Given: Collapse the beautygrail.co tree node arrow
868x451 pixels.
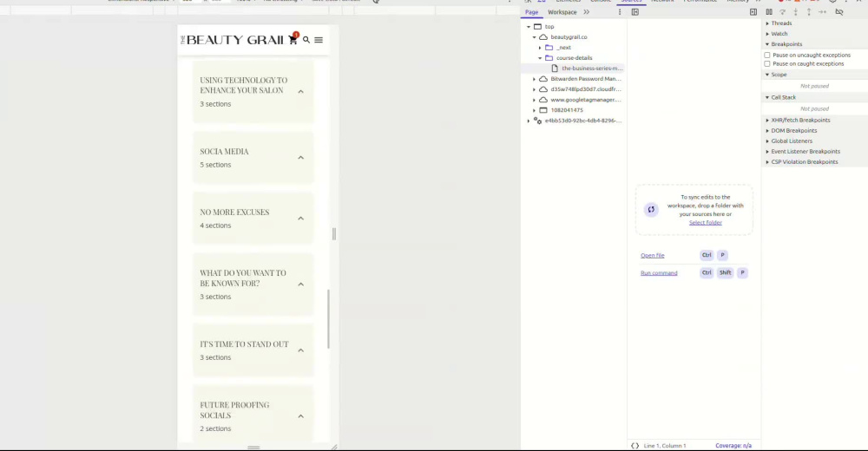Looking at the screenshot, I should (534, 37).
